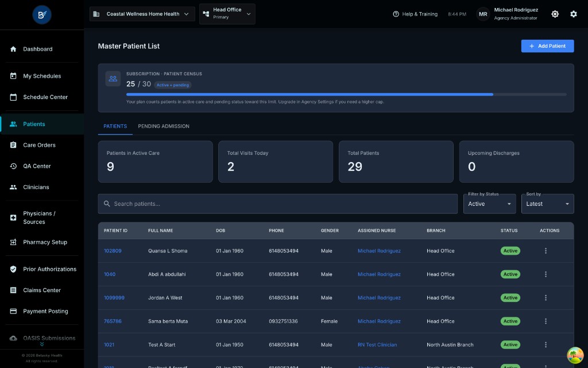The width and height of the screenshot is (588, 368).
Task: Click the Physicians / Sources plus icon
Action: (x=13, y=218)
